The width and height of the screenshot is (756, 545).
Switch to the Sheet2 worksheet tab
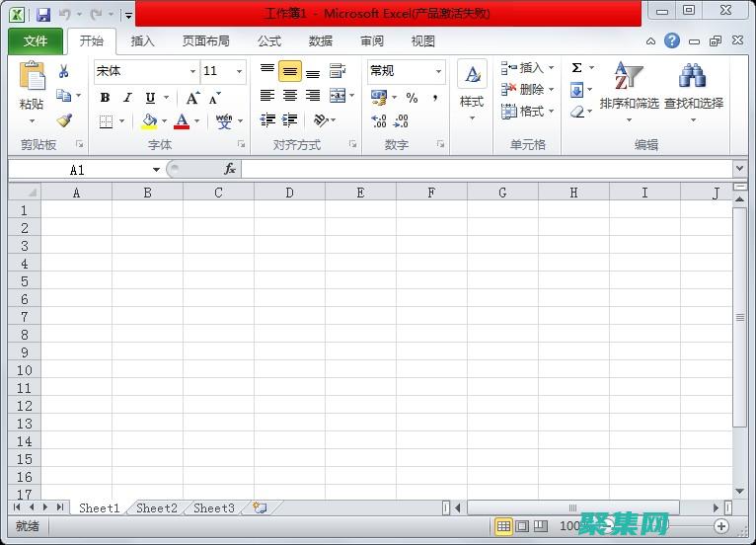pyautogui.click(x=157, y=507)
